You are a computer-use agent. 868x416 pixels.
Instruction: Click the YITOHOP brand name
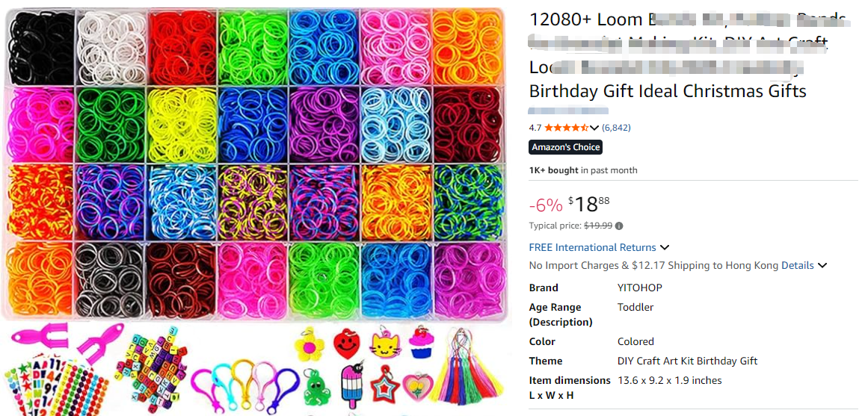639,288
